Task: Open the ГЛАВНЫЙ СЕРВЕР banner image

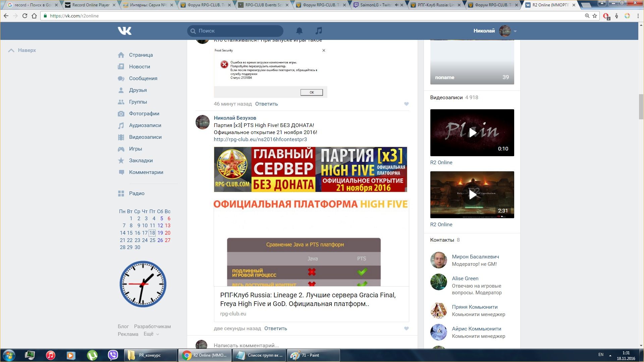Action: point(310,169)
